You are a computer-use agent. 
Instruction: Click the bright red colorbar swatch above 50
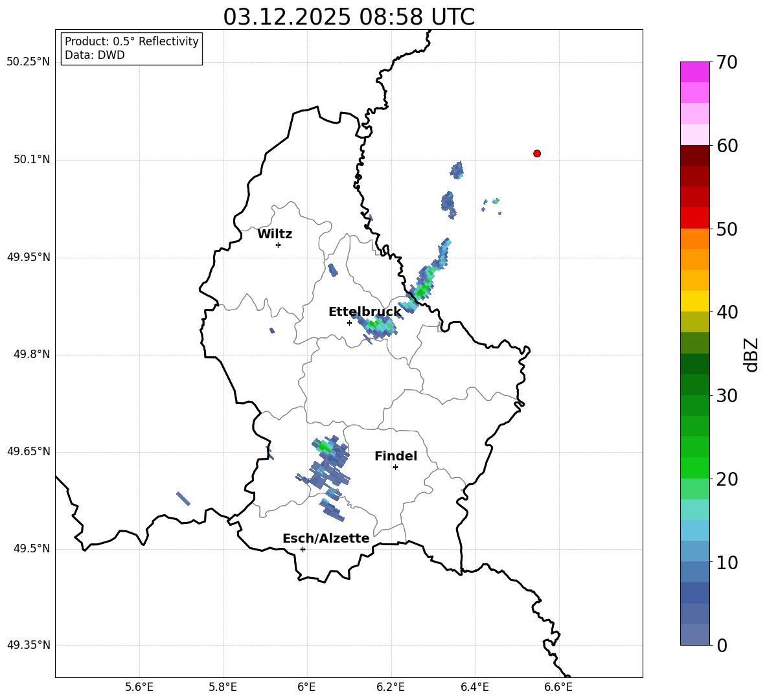(x=694, y=218)
